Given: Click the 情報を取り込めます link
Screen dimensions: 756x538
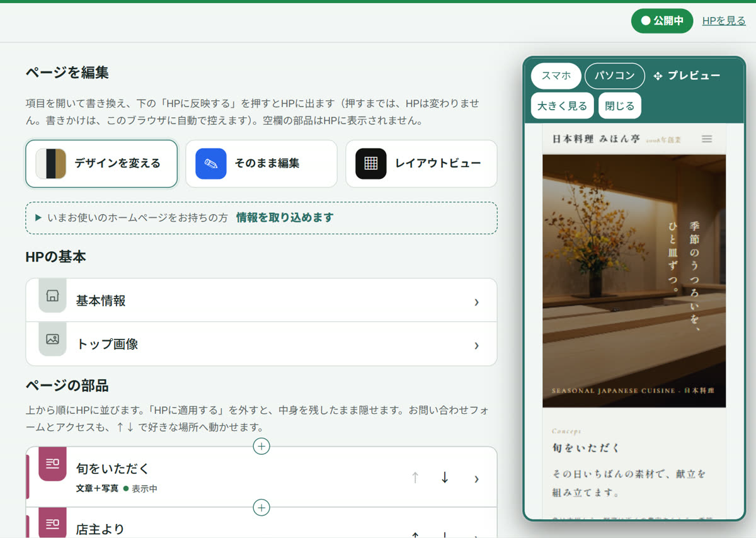Looking at the screenshot, I should (285, 217).
